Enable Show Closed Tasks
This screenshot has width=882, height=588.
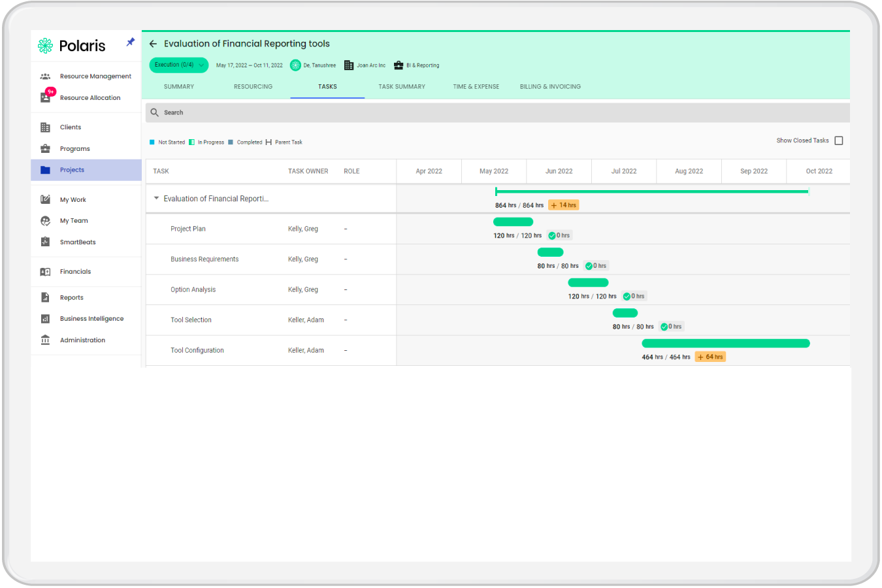tap(839, 140)
